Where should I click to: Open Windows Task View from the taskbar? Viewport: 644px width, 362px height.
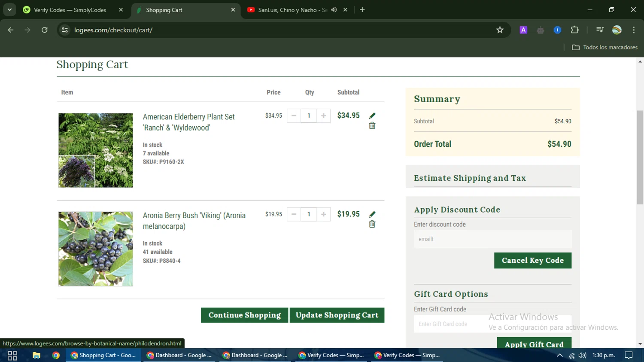(x=12, y=355)
